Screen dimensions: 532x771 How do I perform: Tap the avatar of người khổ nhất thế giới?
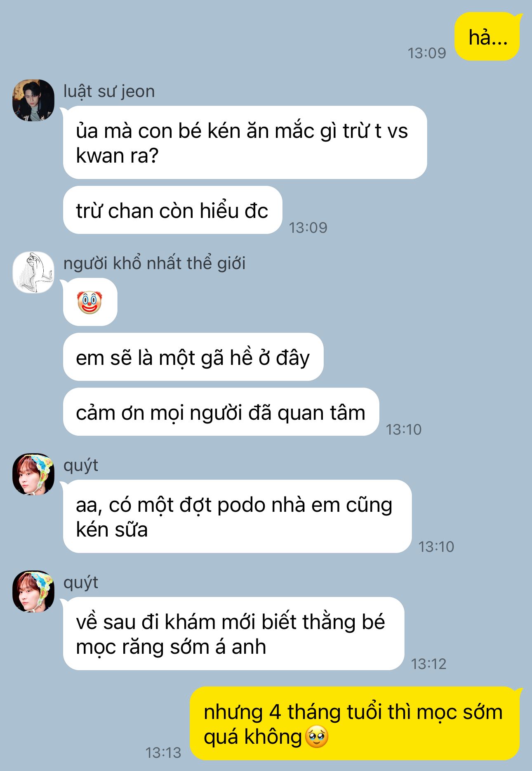point(33,272)
